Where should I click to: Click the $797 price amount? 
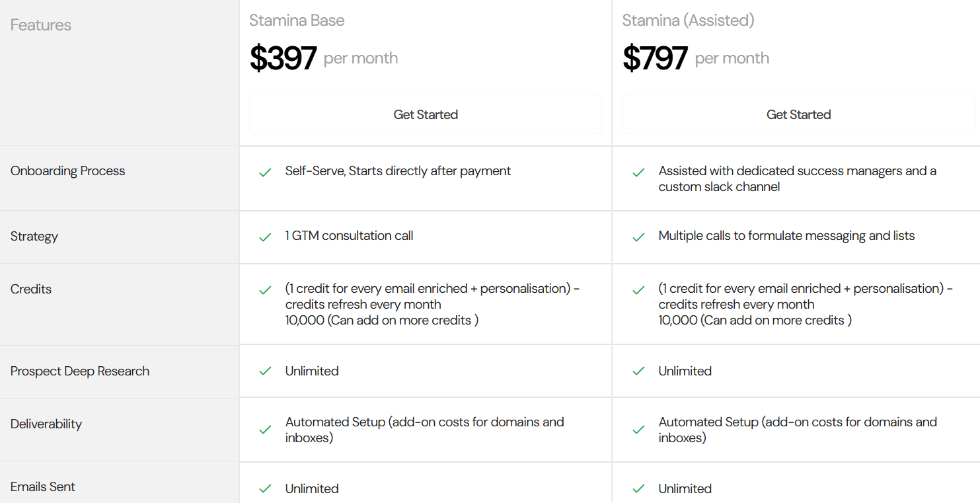655,58
